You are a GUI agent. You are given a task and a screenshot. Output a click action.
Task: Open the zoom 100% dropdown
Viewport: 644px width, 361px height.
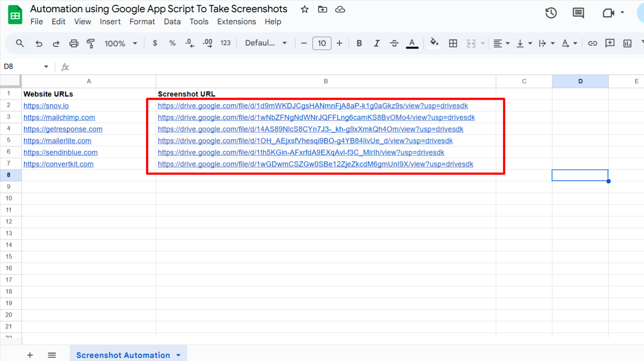coord(121,43)
